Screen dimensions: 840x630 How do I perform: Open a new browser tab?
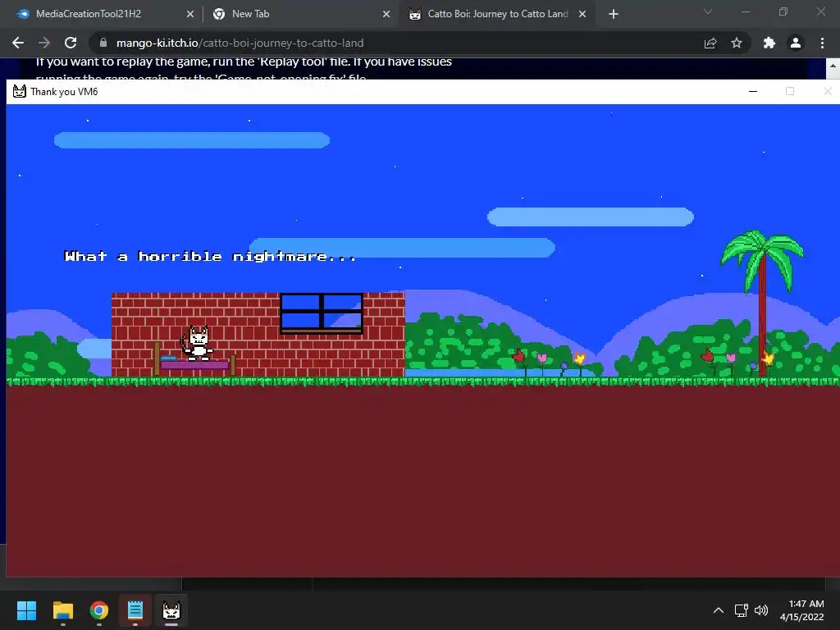(614, 15)
